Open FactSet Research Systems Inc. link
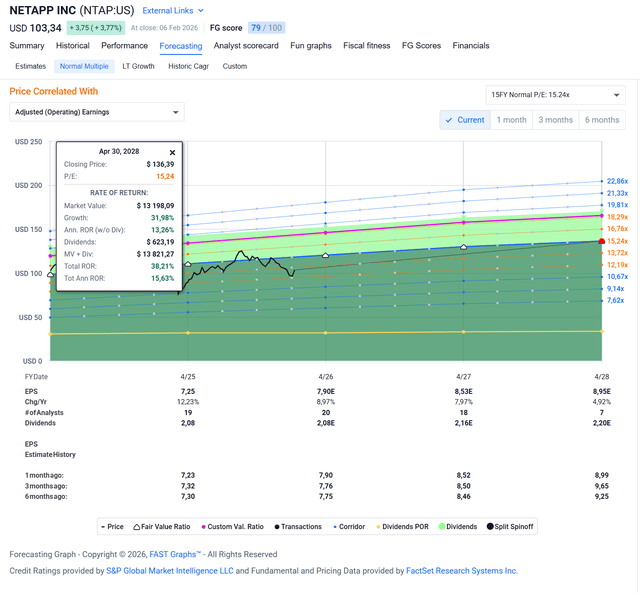This screenshot has height=593, width=640. tap(462, 571)
